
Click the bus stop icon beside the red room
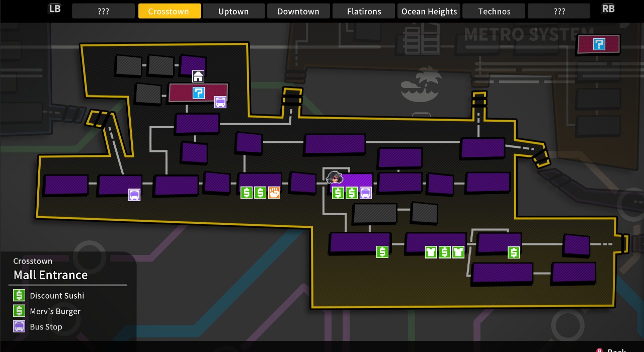[220, 102]
